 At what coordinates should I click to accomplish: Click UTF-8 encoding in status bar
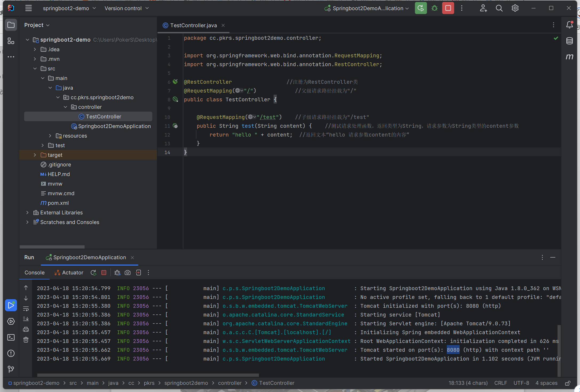(521, 383)
